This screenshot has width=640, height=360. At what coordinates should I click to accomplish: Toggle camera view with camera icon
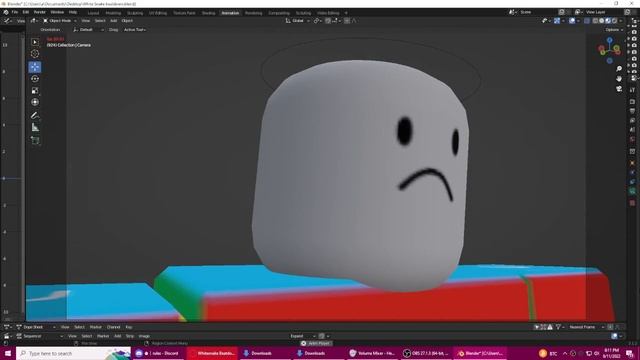pyautogui.click(x=619, y=89)
